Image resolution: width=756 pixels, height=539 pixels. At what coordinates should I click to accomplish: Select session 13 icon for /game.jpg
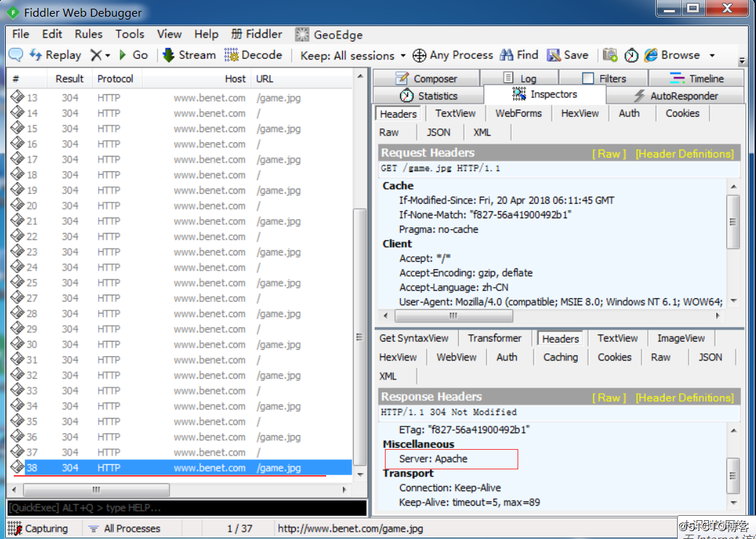17,97
